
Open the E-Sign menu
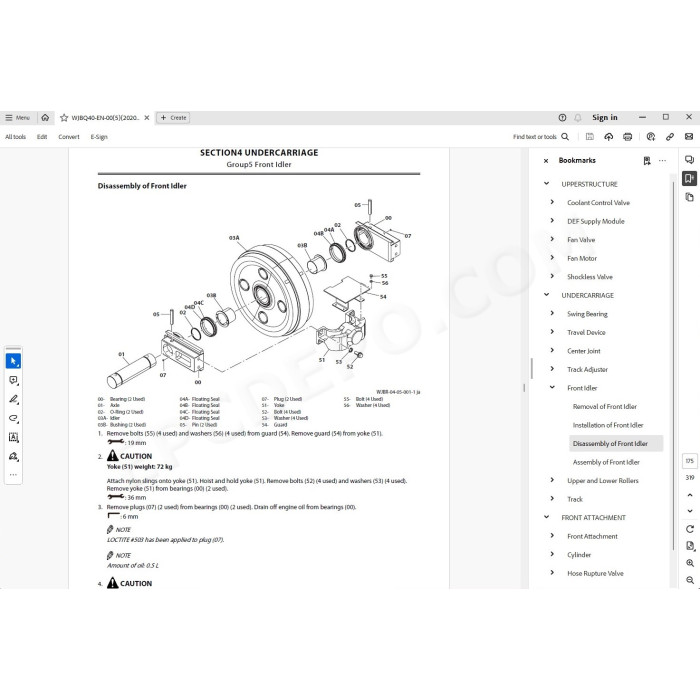point(99,137)
